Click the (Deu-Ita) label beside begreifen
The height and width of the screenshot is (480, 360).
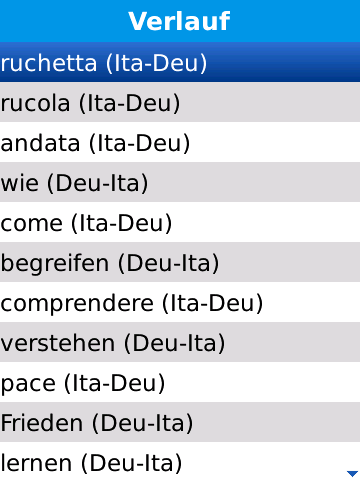click(169, 263)
